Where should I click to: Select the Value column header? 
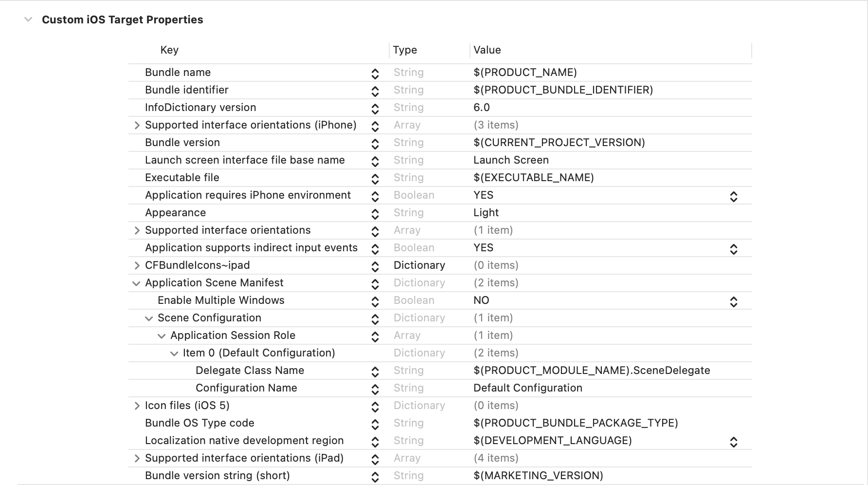click(x=487, y=50)
